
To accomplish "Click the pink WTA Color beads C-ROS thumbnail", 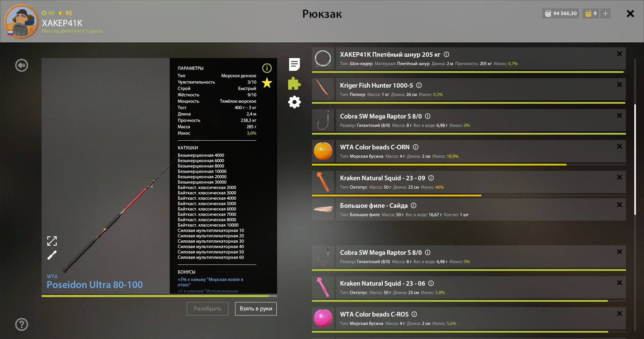I will pos(323,318).
